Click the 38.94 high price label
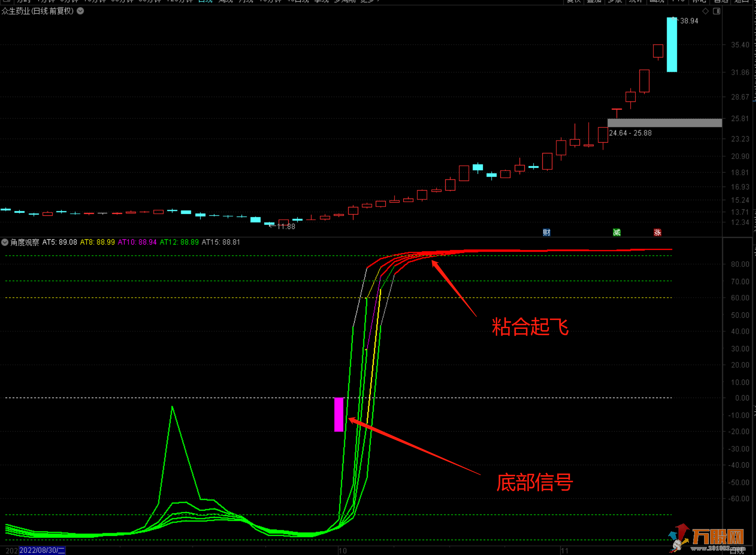The width and height of the screenshot is (756, 555). [689, 21]
